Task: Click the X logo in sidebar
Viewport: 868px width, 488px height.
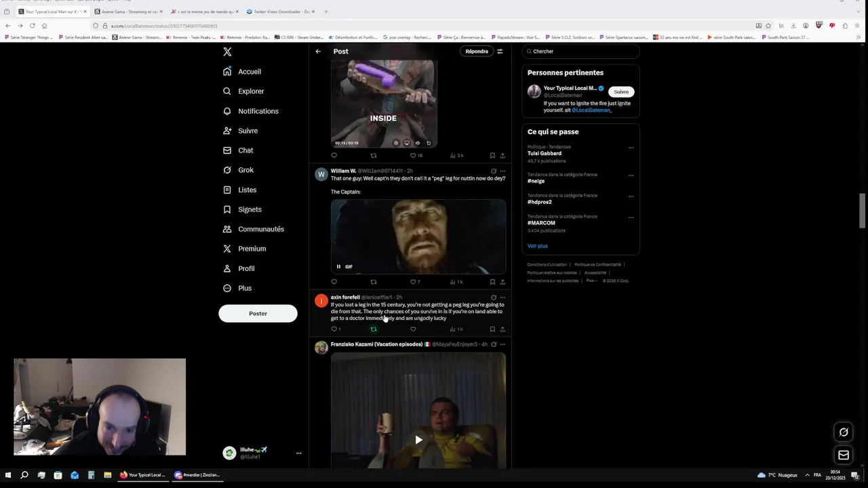Action: (x=227, y=52)
